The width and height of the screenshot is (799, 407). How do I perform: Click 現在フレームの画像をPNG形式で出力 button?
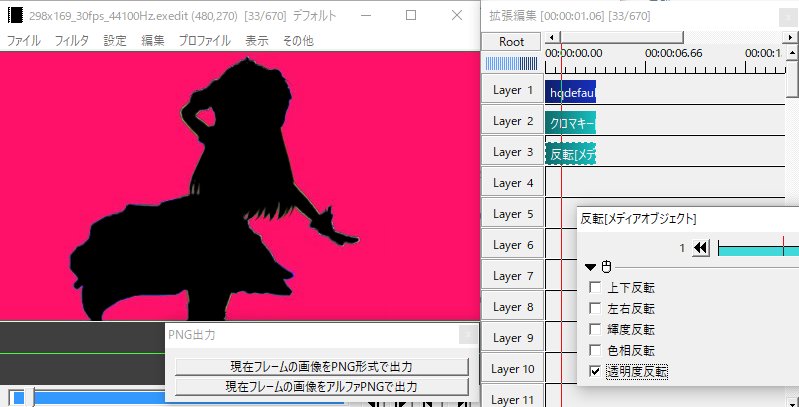point(322,367)
